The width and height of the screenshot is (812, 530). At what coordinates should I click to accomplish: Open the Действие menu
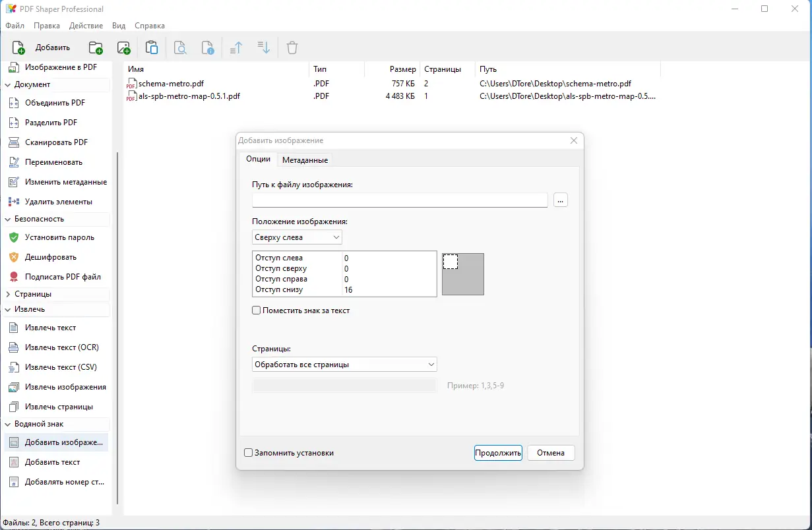pyautogui.click(x=86, y=26)
